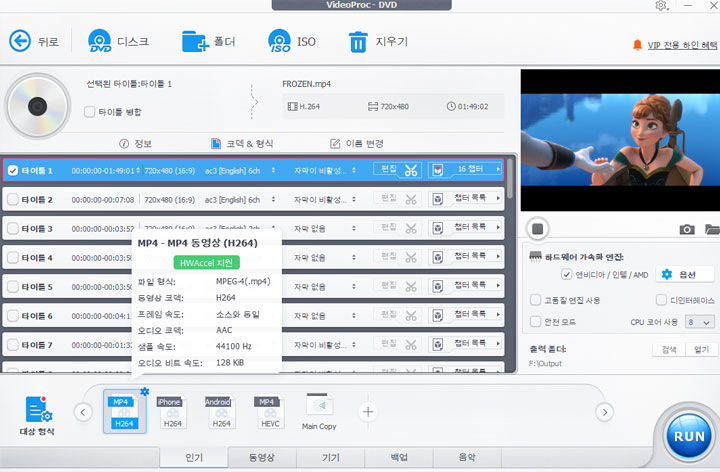Toggle 엔비디아 / 인텔 / AMD checkbox
This screenshot has width=720, height=472.
coord(566,275)
